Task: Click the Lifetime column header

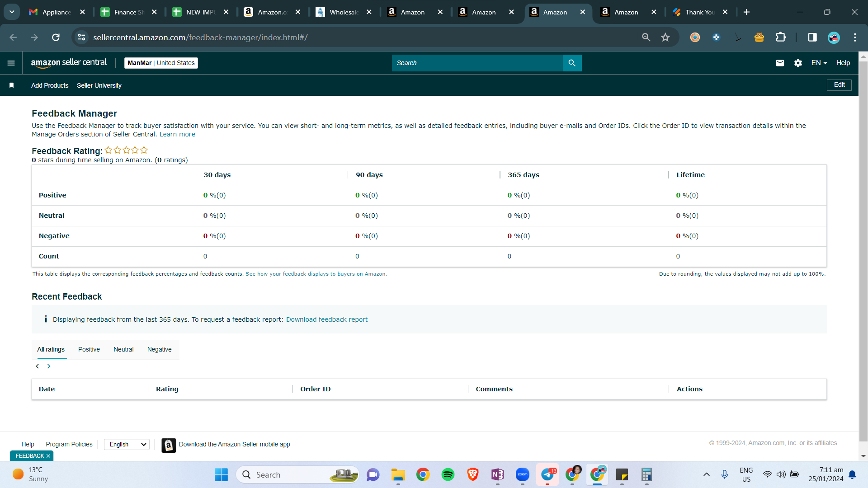Action: pyautogui.click(x=690, y=175)
